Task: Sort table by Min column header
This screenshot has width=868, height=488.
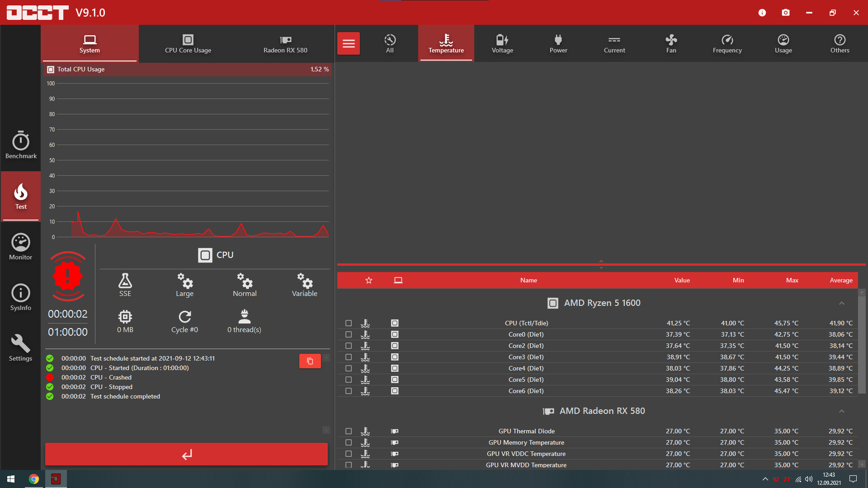Action: coord(738,280)
